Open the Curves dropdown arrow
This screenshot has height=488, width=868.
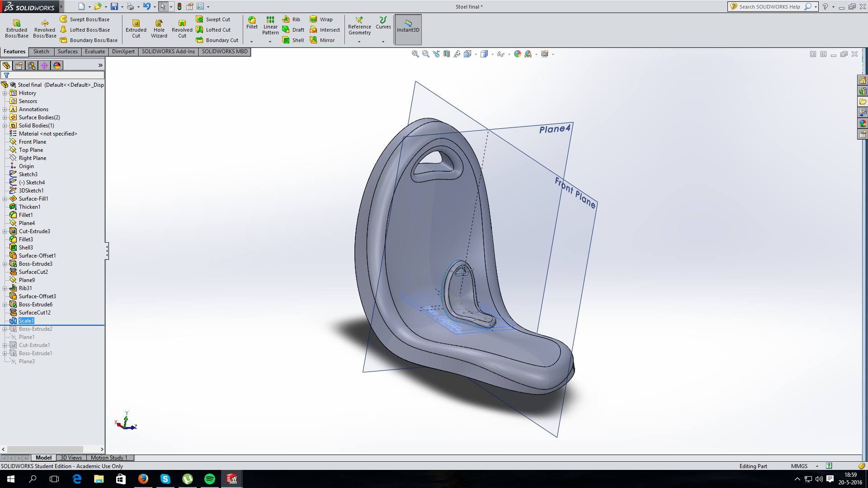click(x=383, y=42)
